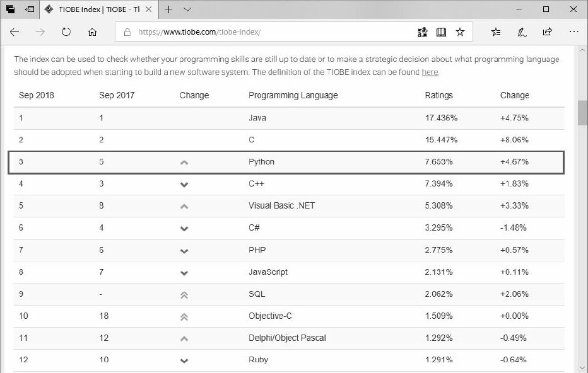This screenshot has width=588, height=373.
Task: Open the 'here' definition link
Action: (x=430, y=72)
